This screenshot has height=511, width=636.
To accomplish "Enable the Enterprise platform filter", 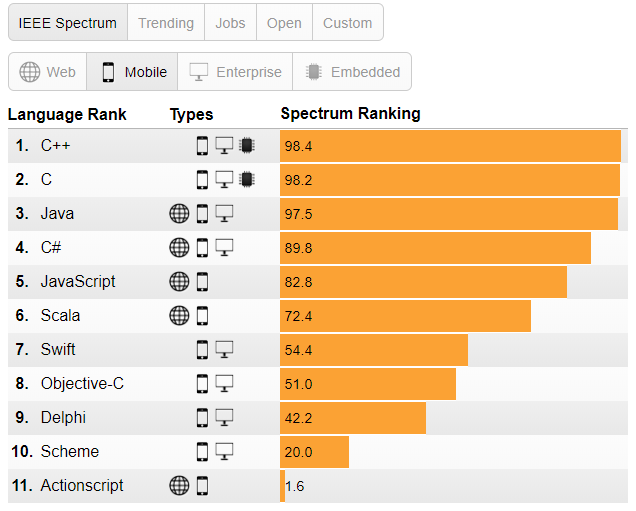I will click(x=235, y=72).
